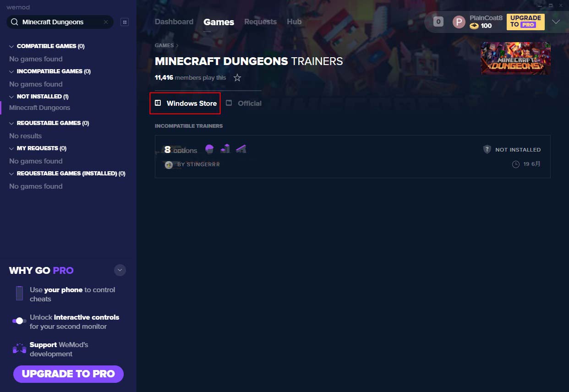
Task: Click the INCOMPATIBLE TRAINERS label
Action: pos(189,126)
